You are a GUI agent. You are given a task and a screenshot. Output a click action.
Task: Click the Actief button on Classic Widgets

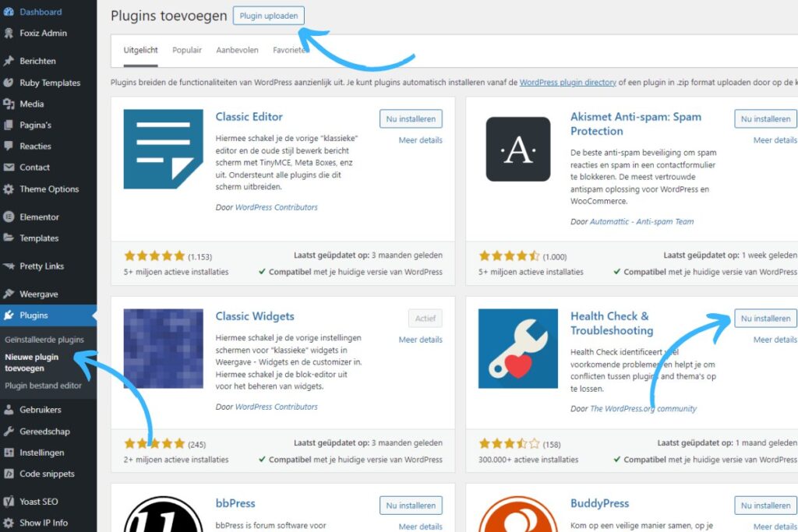coord(425,319)
